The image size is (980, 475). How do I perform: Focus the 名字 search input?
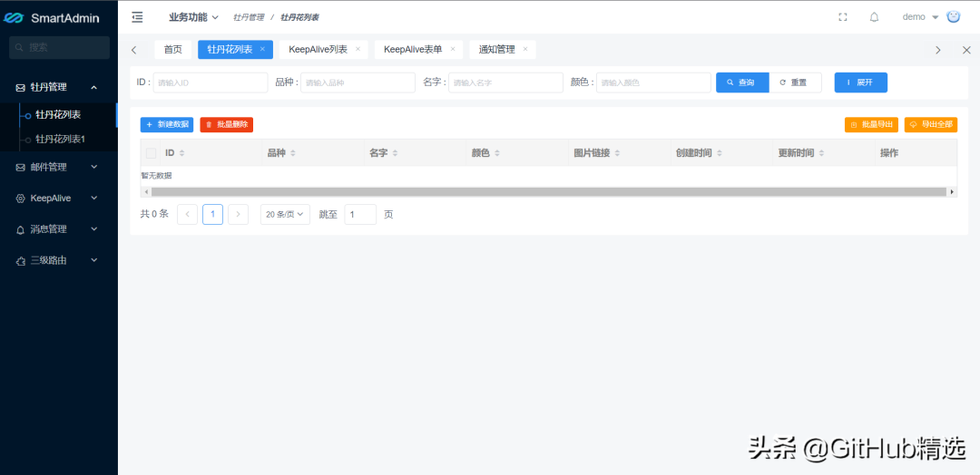505,82
